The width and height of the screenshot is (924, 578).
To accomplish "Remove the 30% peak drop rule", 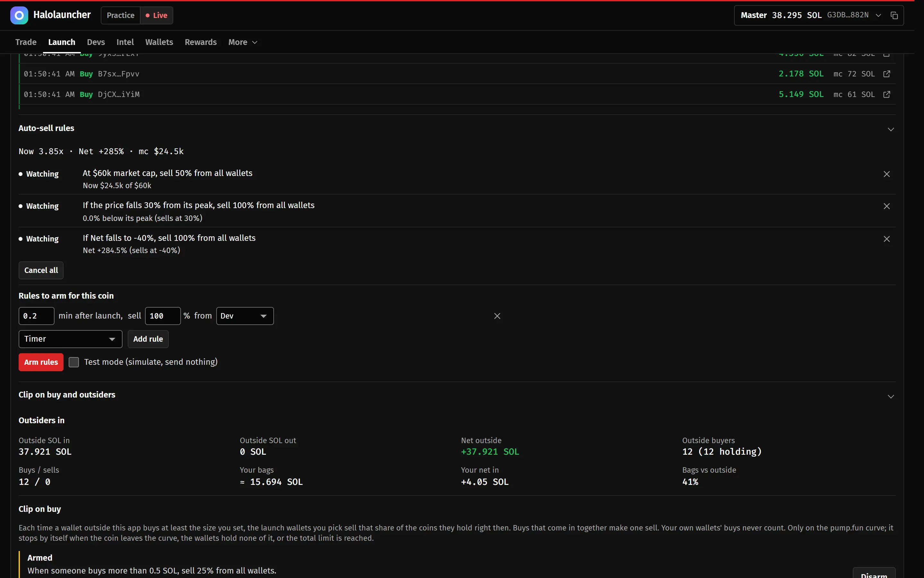I will pos(886,206).
